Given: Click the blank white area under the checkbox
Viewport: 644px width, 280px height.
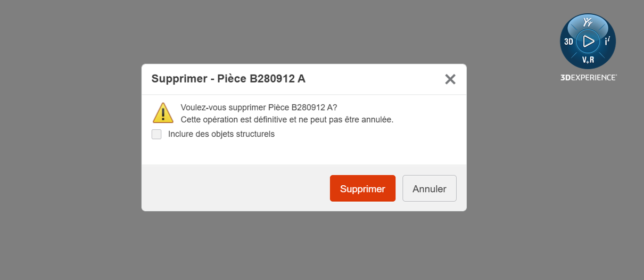Looking at the screenshot, I should 303,153.
